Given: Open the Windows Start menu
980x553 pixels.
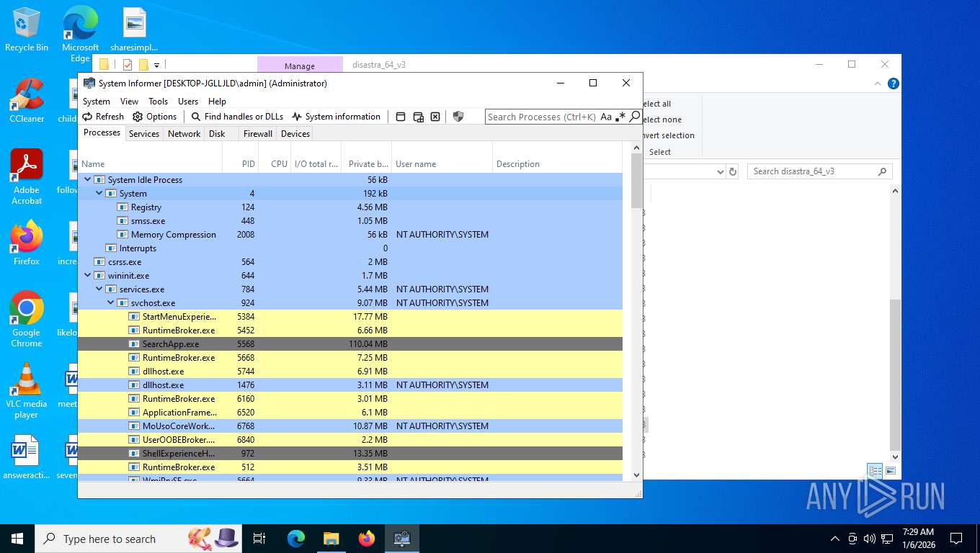Looking at the screenshot, I should 17,539.
